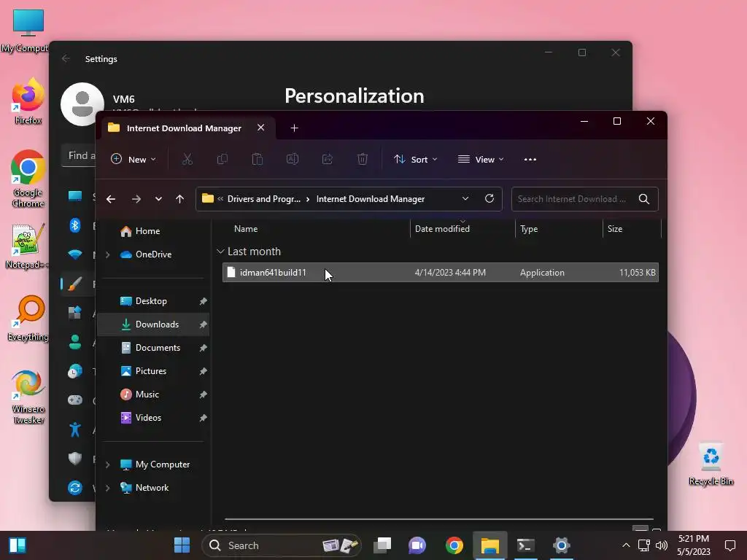Viewport: 747px width, 560px height.
Task: Expand the My Computer tree node
Action: tap(108, 464)
